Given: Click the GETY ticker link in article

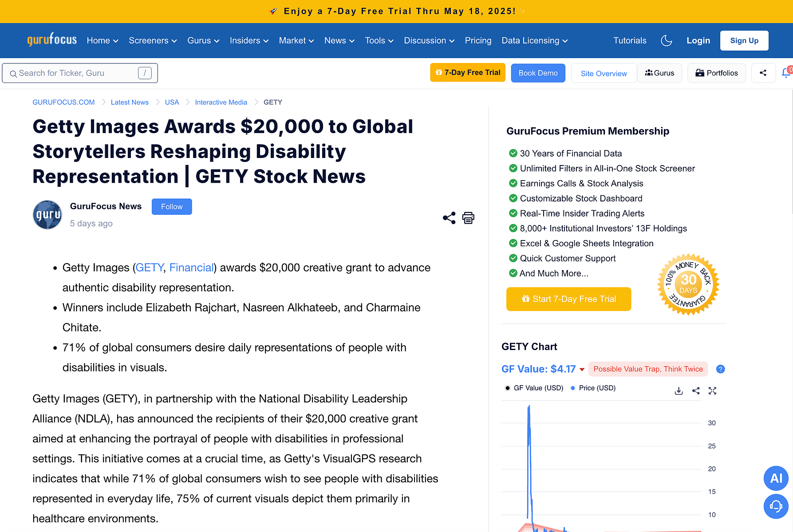Looking at the screenshot, I should [149, 268].
